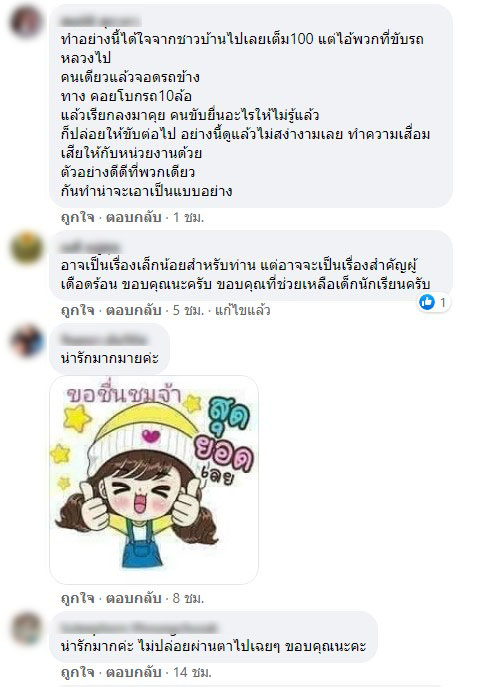The image size is (495, 687).
Task: Reply to the comment posted 5 ชม. ago
Action: pos(134,310)
